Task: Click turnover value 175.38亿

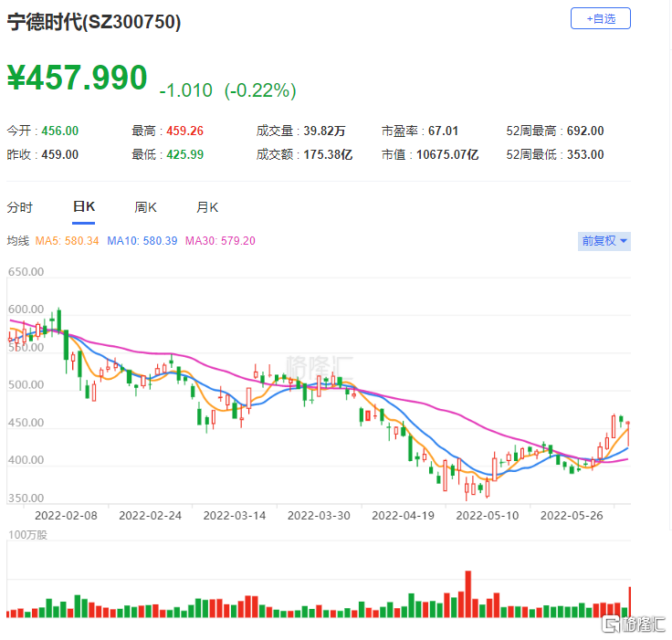Action: [328, 154]
